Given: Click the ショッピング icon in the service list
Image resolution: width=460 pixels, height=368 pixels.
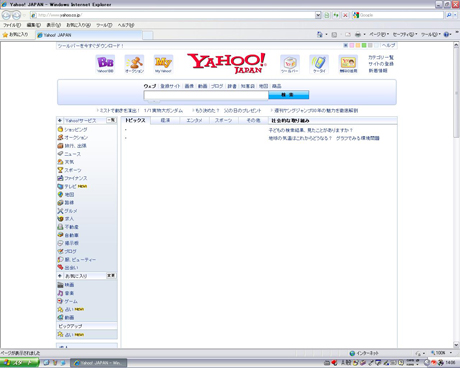Looking at the screenshot, I should click(60, 129).
